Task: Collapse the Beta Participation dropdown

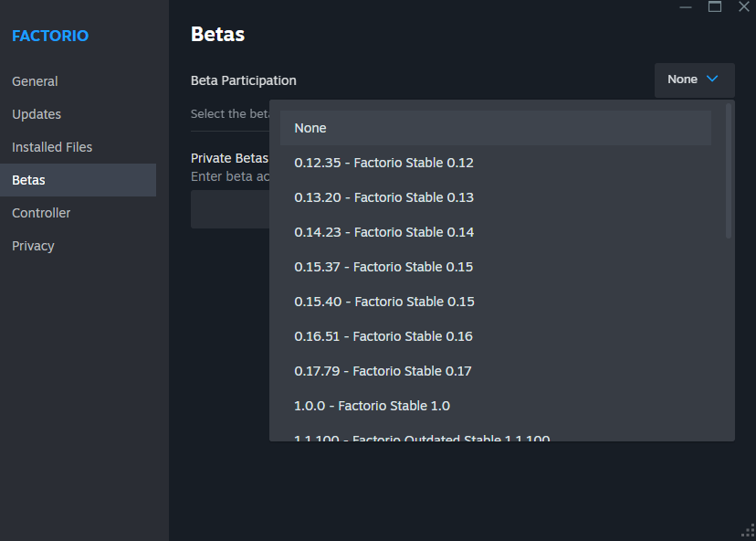Action: pyautogui.click(x=694, y=80)
